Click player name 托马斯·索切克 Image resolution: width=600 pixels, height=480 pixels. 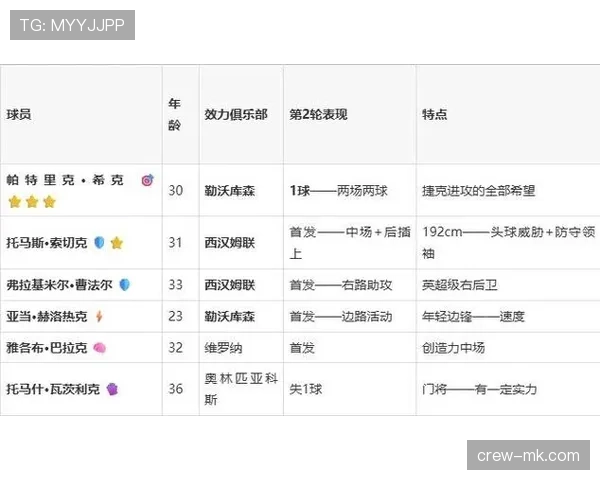click(x=47, y=243)
